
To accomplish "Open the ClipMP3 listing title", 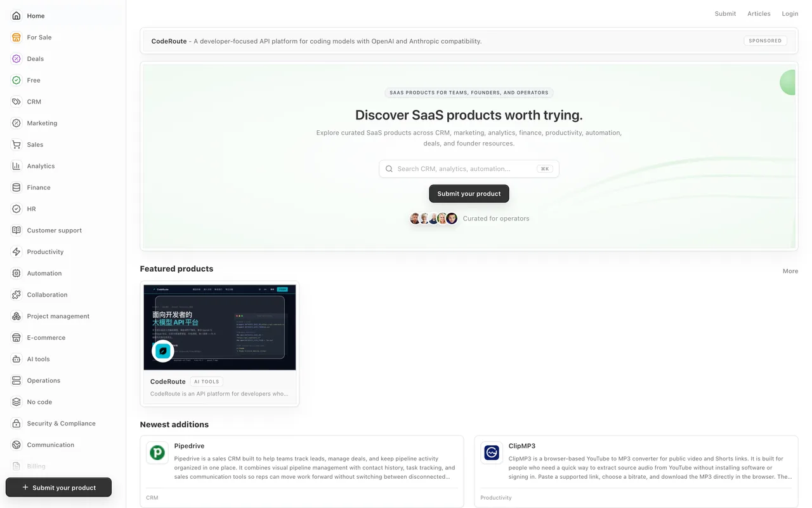I will 522,446.
